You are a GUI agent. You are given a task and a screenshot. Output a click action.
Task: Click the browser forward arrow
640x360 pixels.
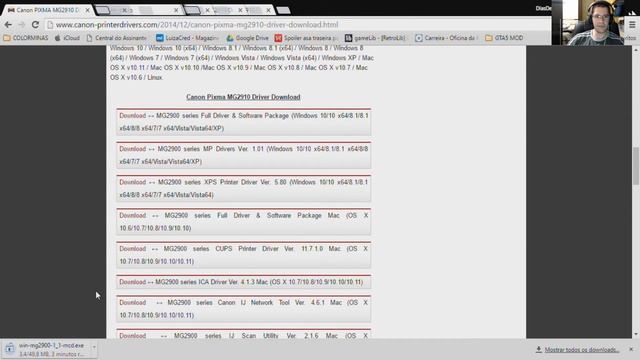21,25
